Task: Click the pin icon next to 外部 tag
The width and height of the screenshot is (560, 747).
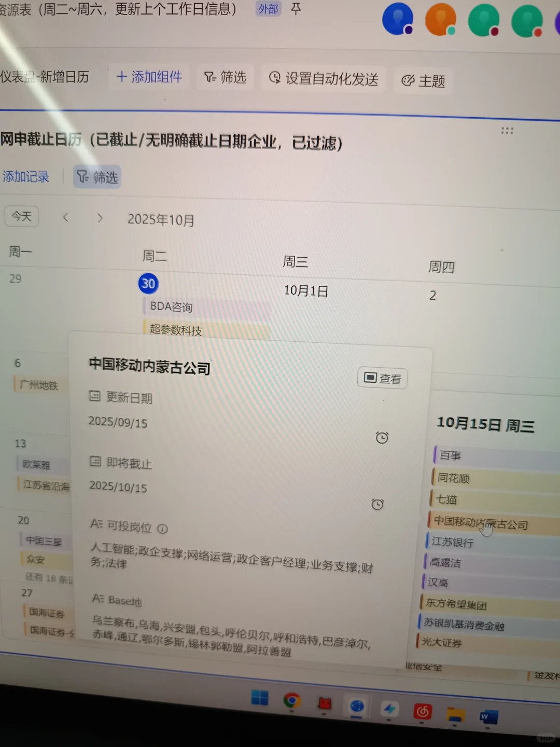Action: [296, 9]
